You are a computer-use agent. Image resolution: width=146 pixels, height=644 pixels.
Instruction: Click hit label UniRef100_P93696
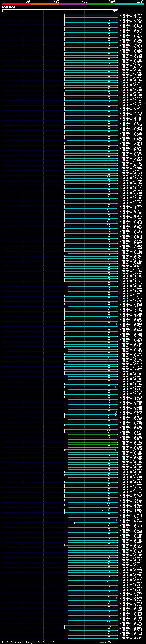(x=131, y=429)
